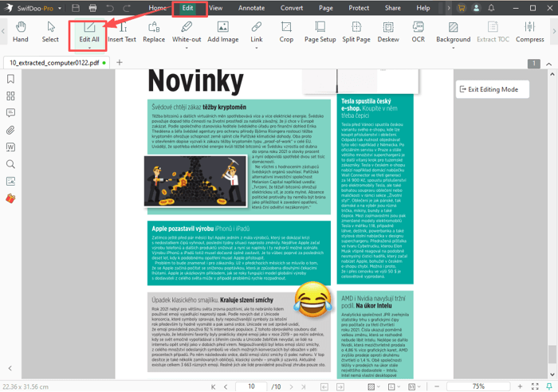Click the page number input field
This screenshot has height=392, width=558.
coord(251,386)
